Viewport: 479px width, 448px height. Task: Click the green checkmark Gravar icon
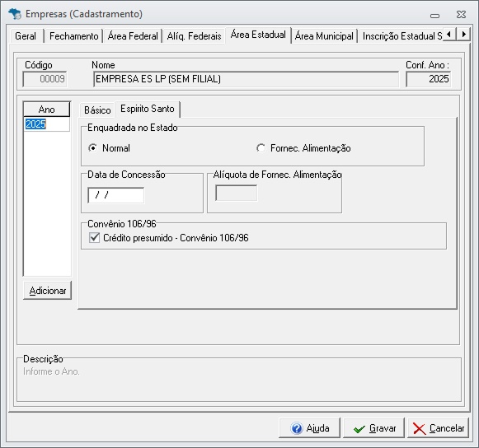coord(359,429)
